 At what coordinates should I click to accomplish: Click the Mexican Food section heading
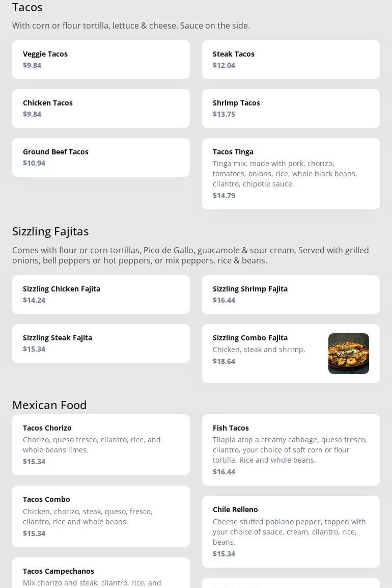[49, 405]
